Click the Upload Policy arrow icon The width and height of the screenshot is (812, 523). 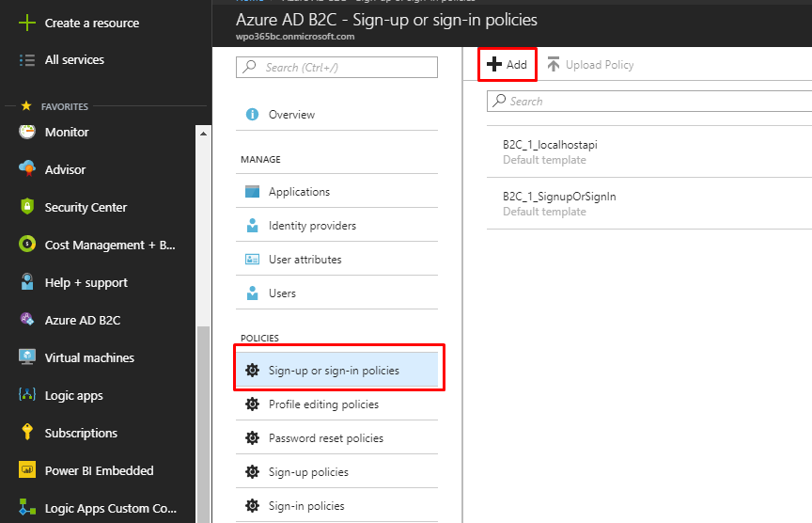pos(553,64)
